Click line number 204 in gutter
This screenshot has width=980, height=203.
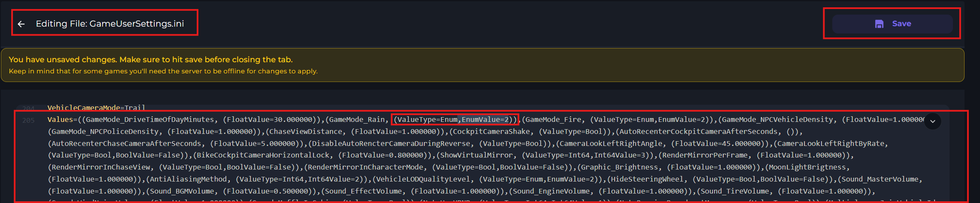(x=28, y=108)
